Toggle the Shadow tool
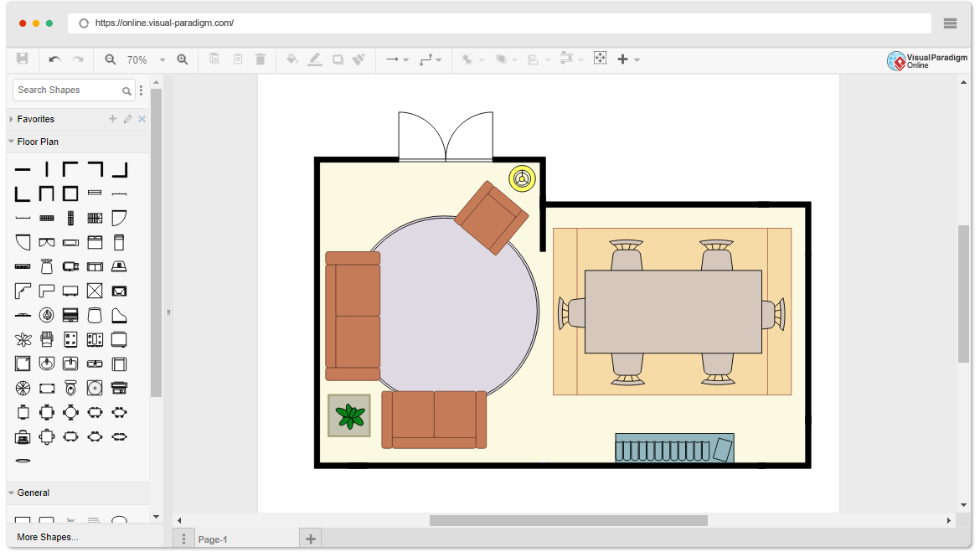This screenshot has height=557, width=980. click(338, 59)
